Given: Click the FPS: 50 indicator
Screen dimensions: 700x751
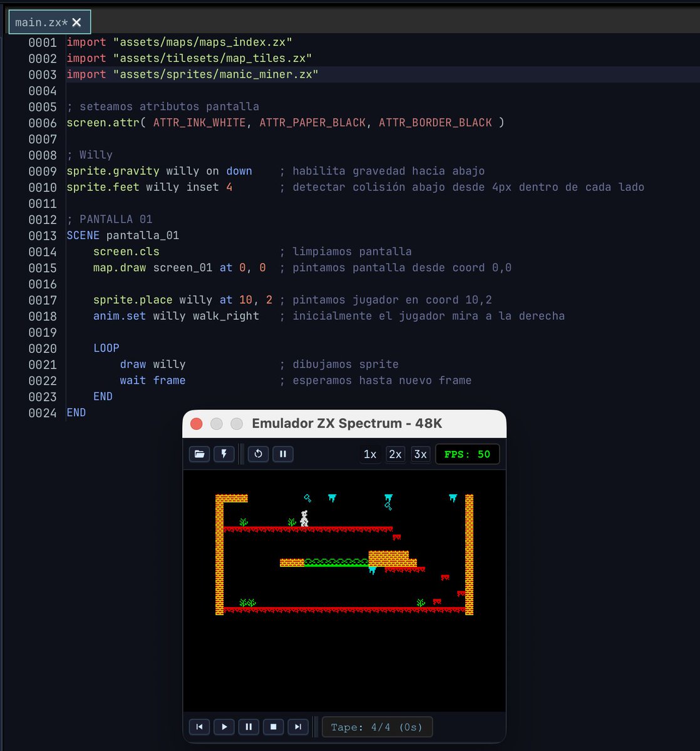Looking at the screenshot, I should [x=468, y=454].
